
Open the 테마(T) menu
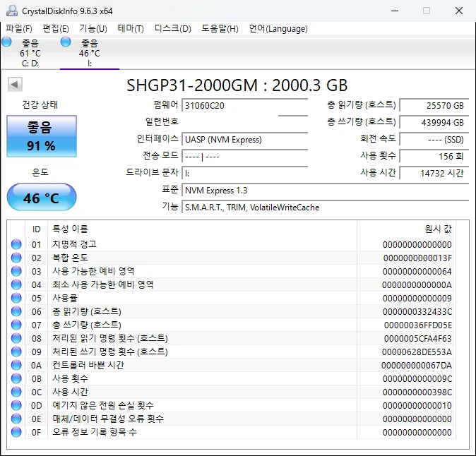point(131,29)
